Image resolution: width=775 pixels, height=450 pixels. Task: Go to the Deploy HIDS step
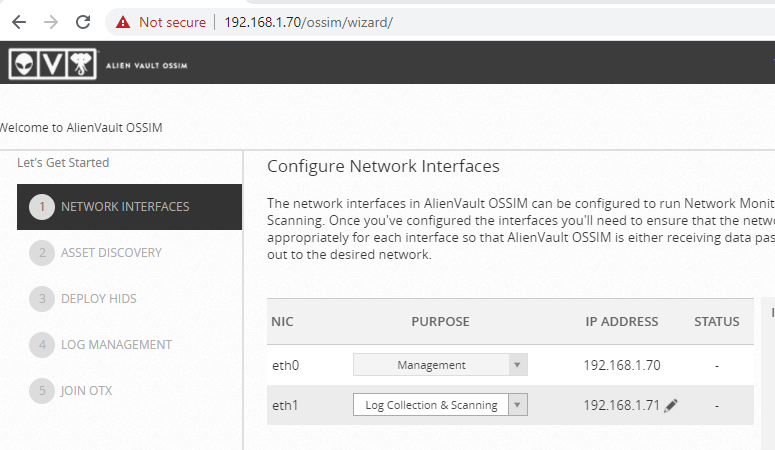(x=98, y=299)
